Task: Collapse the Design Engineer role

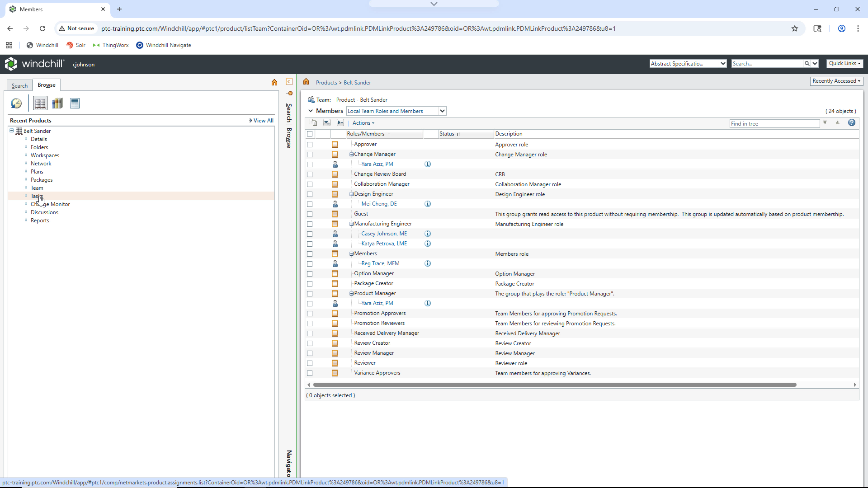Action: [x=351, y=194]
